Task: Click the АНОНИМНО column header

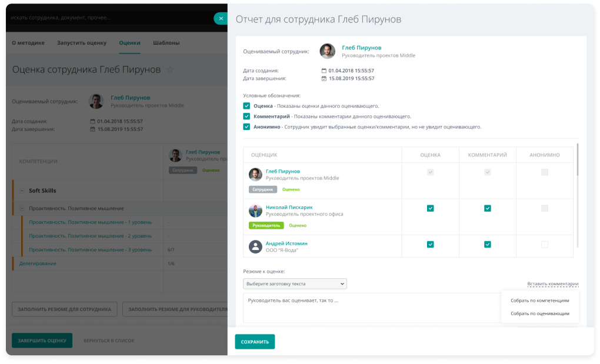Action: pyautogui.click(x=545, y=155)
